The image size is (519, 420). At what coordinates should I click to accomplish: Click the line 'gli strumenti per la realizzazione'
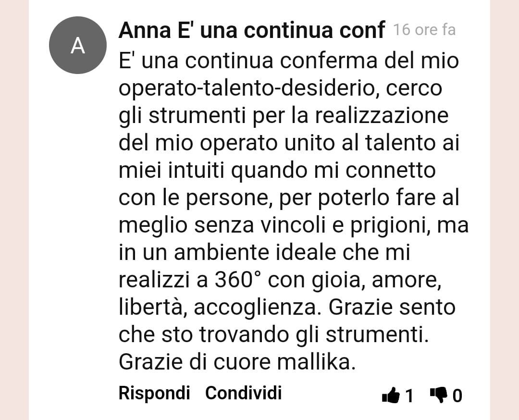(284, 116)
